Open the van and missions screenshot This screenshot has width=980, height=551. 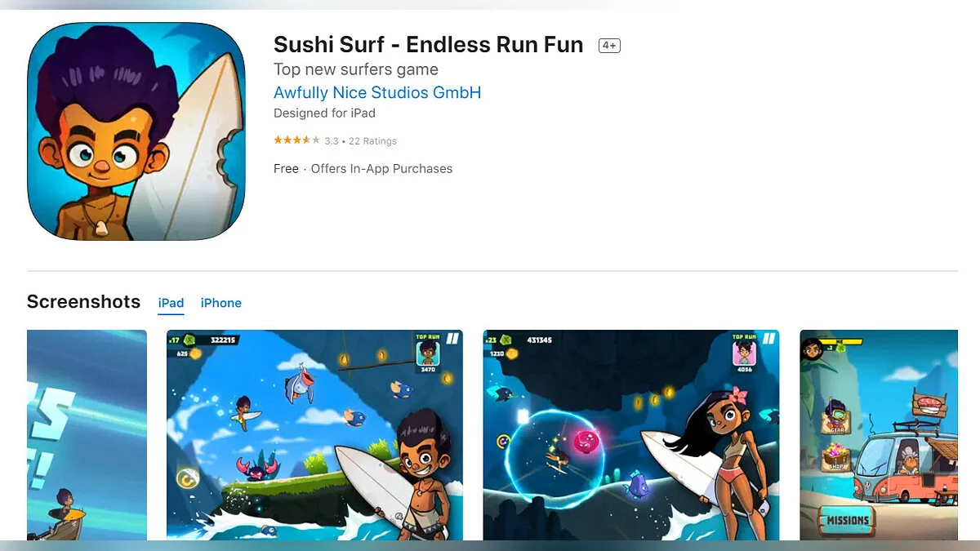pos(879,435)
